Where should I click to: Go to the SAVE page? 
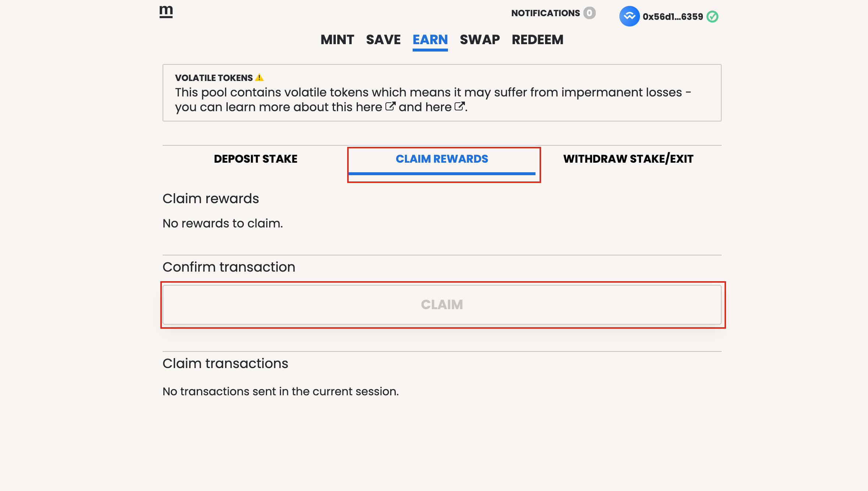pos(383,40)
